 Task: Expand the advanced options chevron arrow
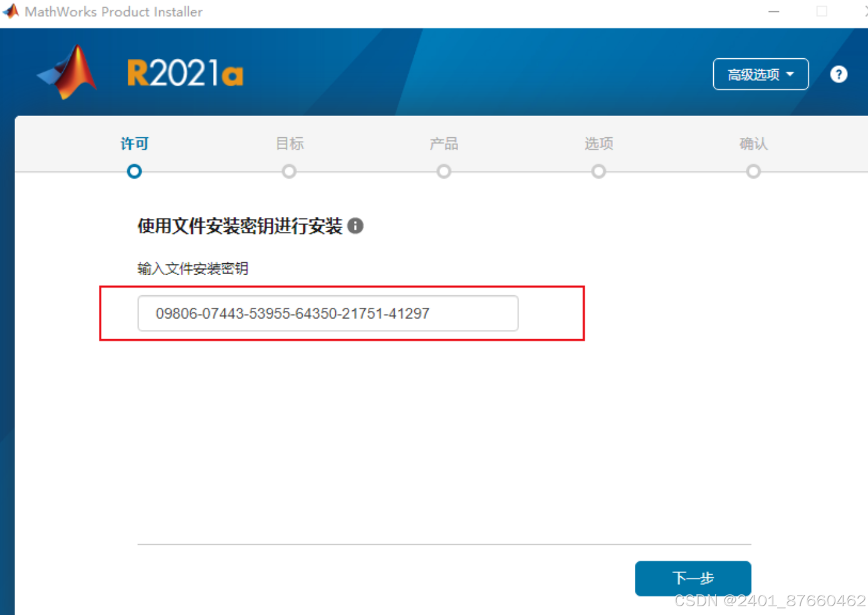click(790, 74)
